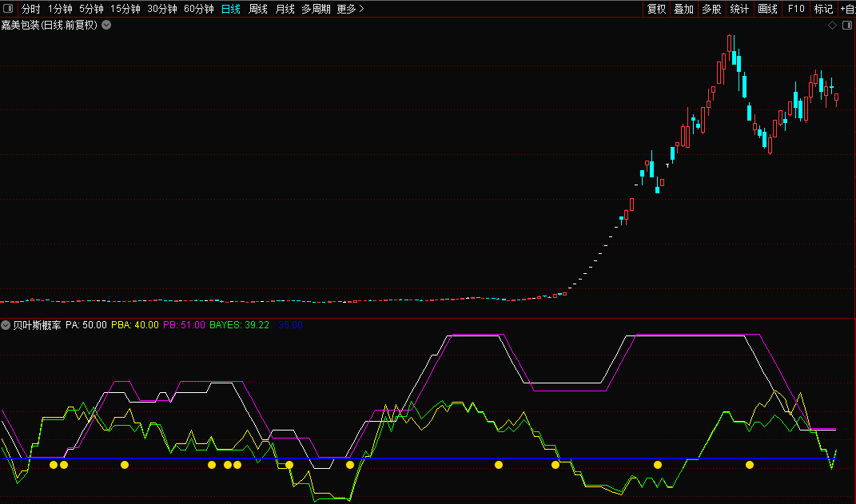
Task: Switch to 月线 monthly chart
Action: (285, 9)
